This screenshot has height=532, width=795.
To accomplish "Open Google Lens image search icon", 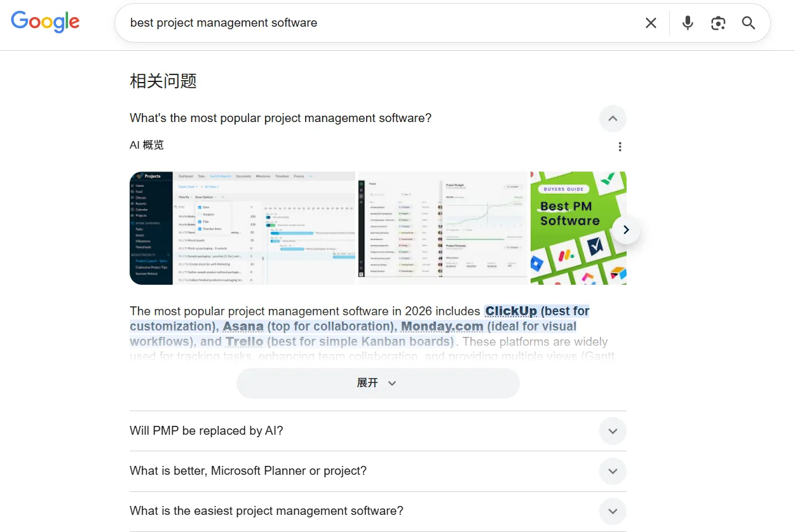I will pyautogui.click(x=718, y=23).
